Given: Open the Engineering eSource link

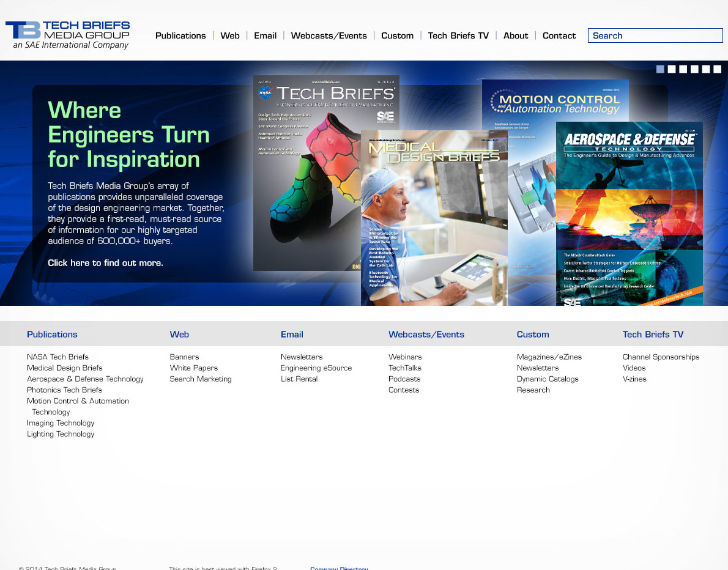Looking at the screenshot, I should (316, 368).
